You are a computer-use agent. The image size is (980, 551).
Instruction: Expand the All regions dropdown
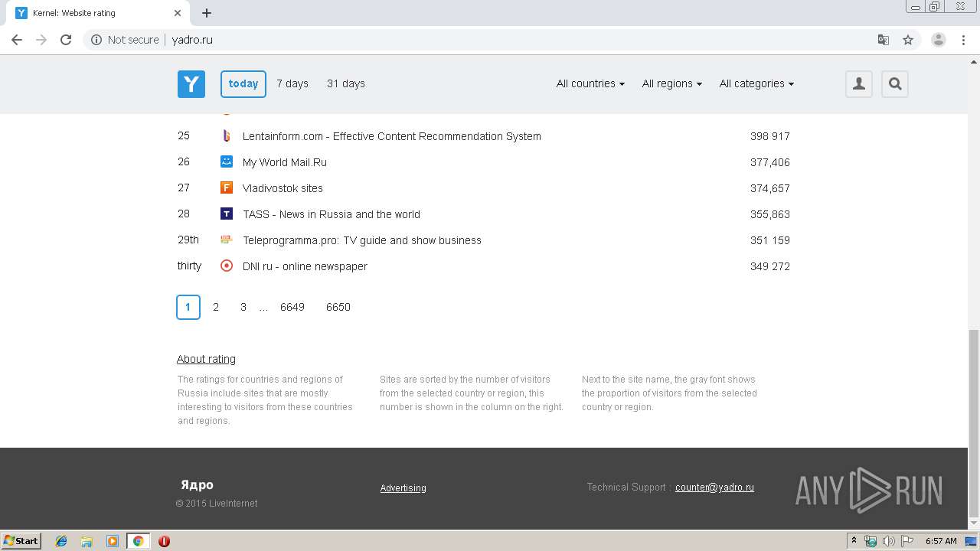click(x=671, y=83)
